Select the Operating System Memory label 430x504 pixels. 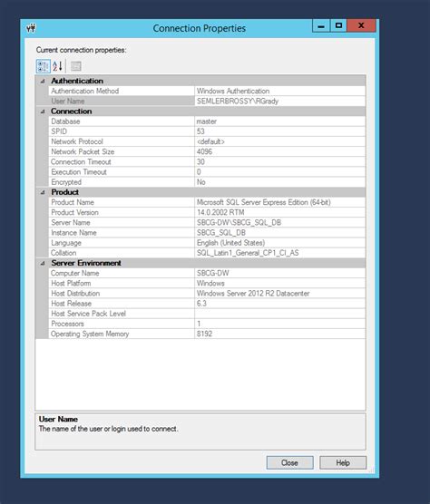click(90, 334)
